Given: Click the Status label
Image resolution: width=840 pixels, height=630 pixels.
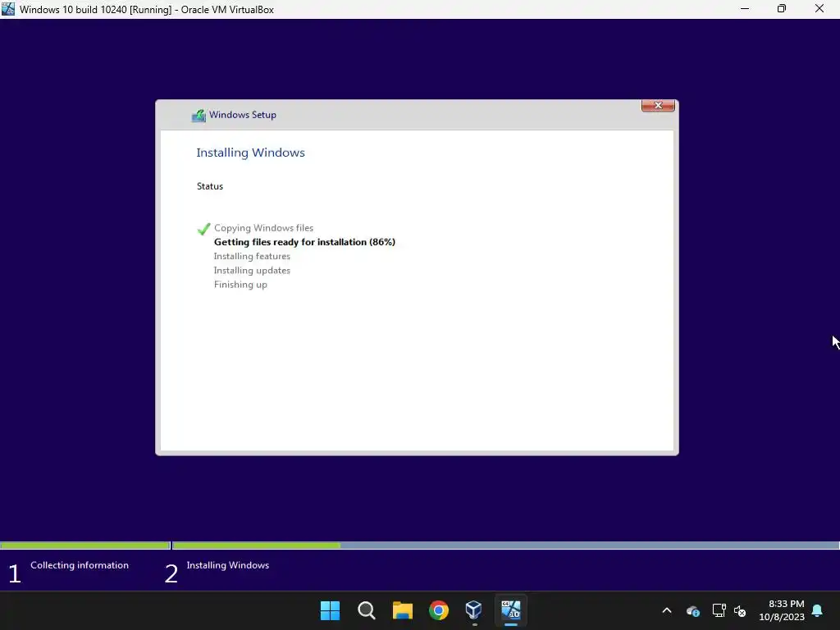Looking at the screenshot, I should tap(210, 186).
